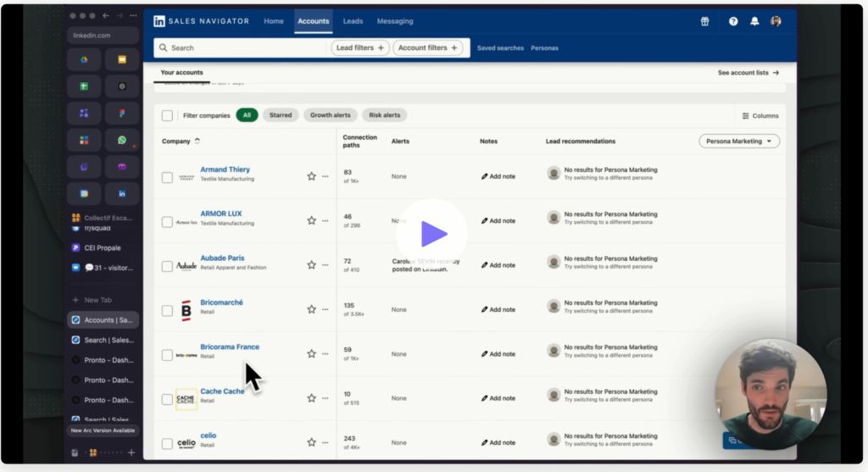This screenshot has width=868, height=472.
Task: Play the video with center play button
Action: point(431,234)
